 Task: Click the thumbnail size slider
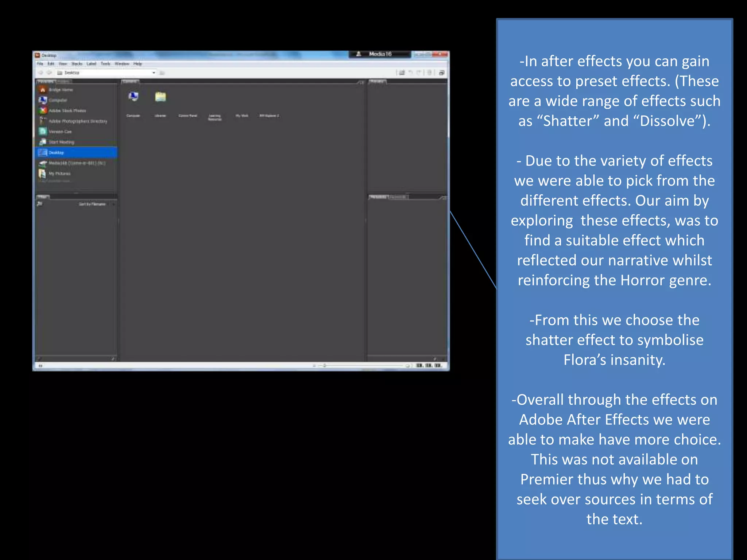(324, 365)
